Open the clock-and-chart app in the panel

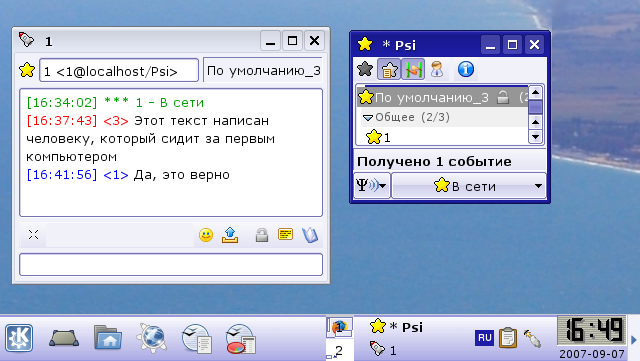click(240, 338)
